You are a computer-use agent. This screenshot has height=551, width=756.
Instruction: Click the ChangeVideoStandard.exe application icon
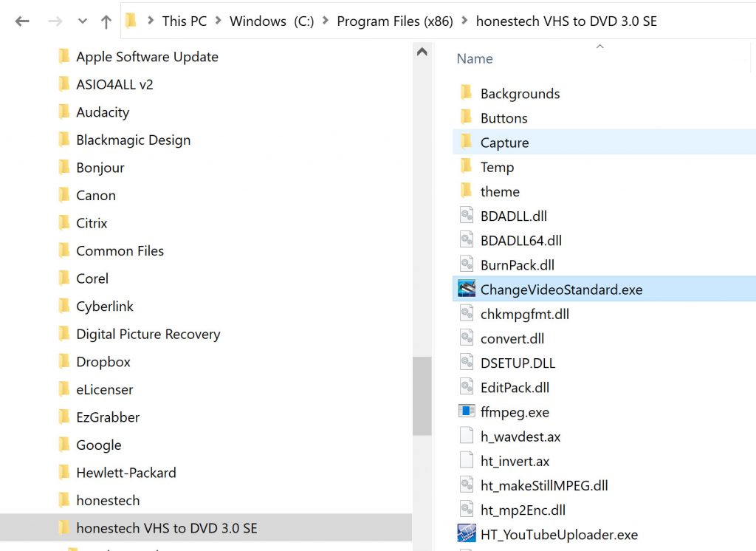point(466,289)
